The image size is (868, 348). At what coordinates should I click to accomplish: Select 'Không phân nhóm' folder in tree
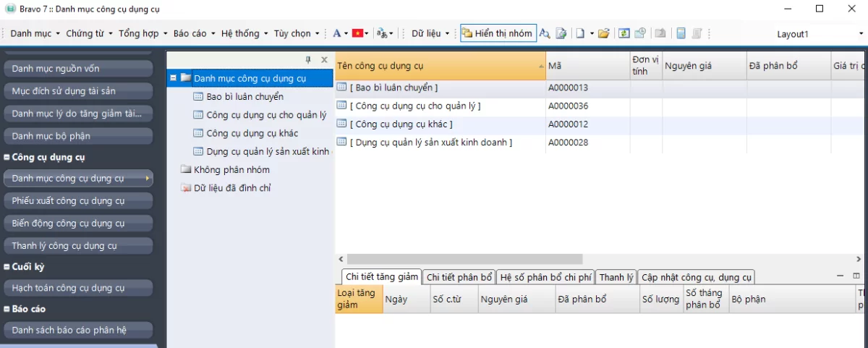click(x=231, y=170)
